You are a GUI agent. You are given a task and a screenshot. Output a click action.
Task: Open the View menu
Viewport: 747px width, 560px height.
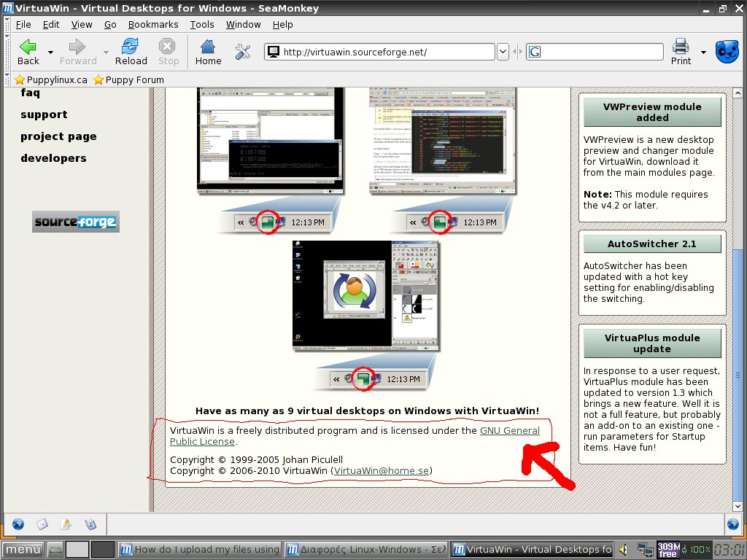click(x=82, y=24)
